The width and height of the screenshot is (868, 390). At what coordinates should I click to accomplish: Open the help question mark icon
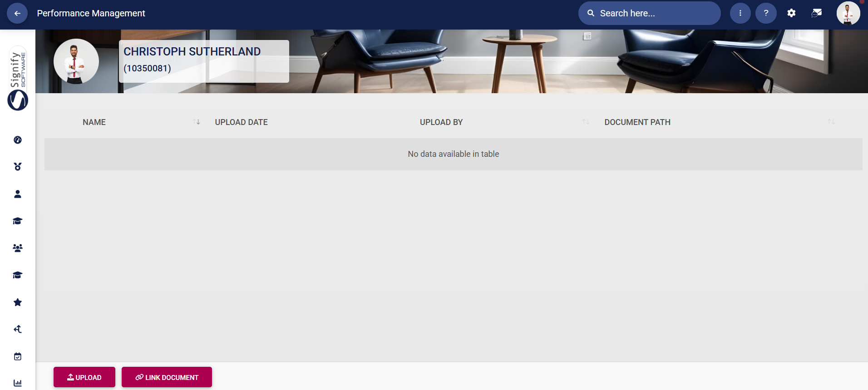(x=766, y=13)
